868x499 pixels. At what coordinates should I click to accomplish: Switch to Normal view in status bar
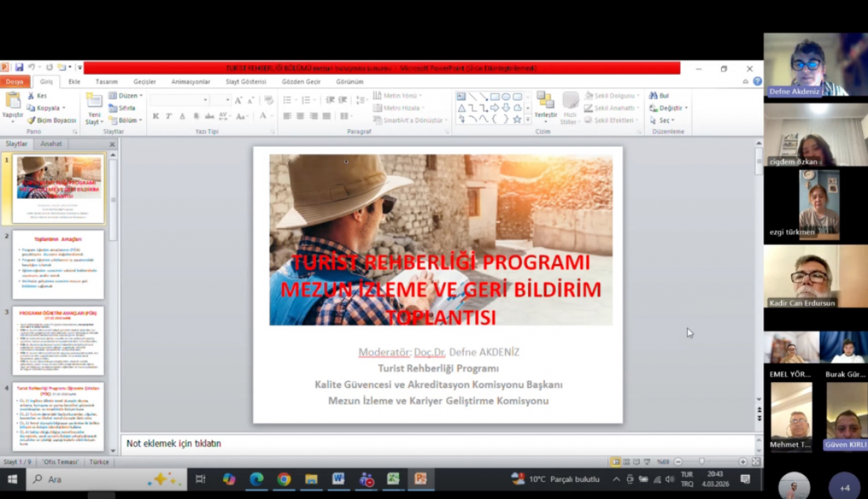click(616, 462)
